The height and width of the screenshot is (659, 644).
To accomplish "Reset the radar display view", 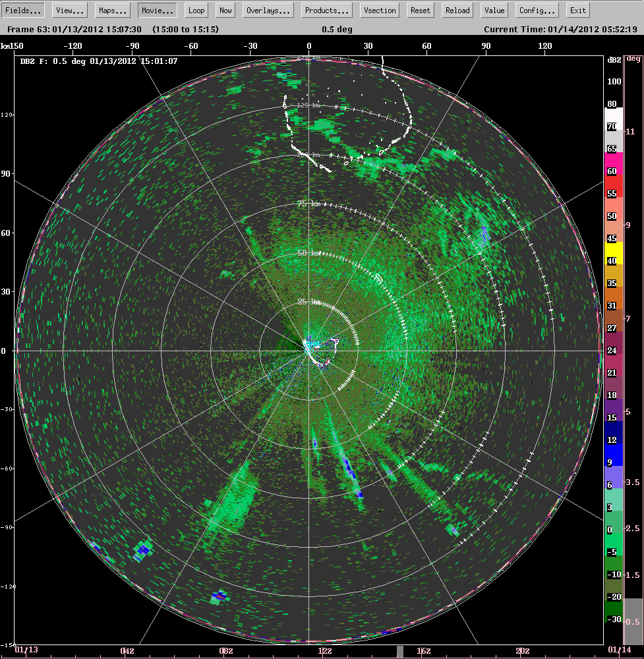I will click(422, 10).
